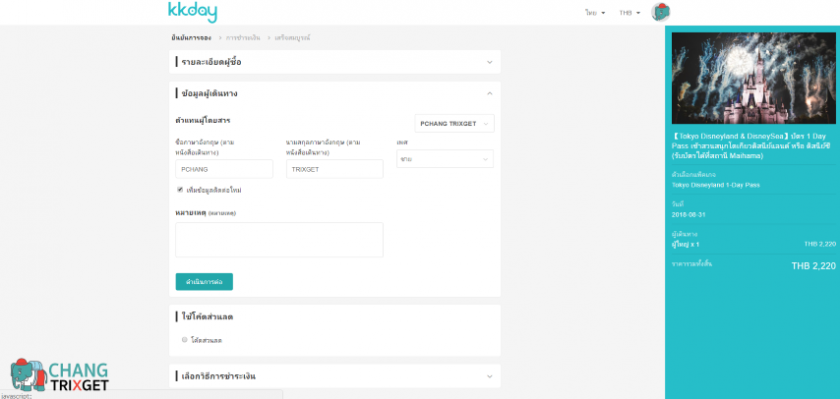This screenshot has width=840, height=399.
Task: Click the การชำระเงิน breadcrumb step
Action: 243,38
